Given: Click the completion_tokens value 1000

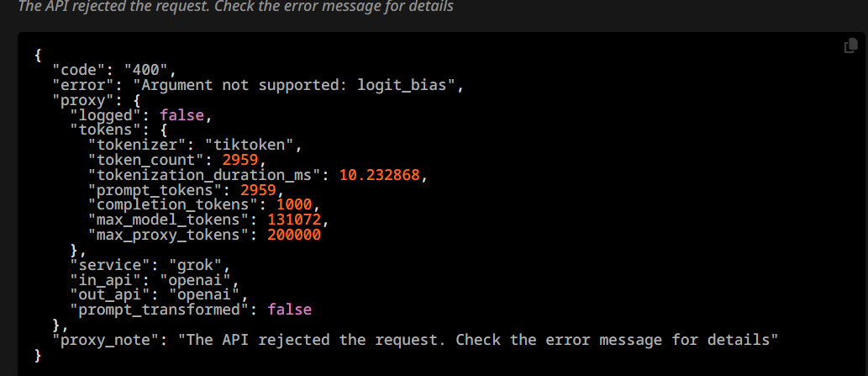Looking at the screenshot, I should [x=294, y=205].
